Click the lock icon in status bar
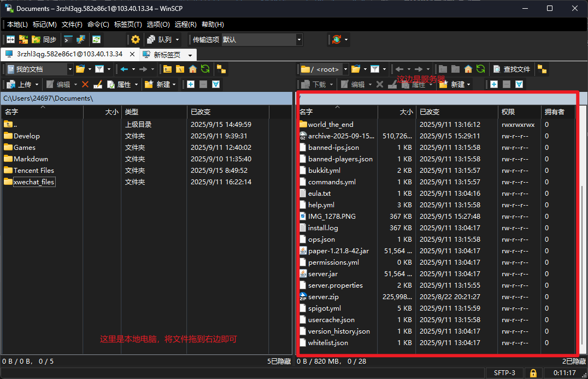 [x=533, y=372]
